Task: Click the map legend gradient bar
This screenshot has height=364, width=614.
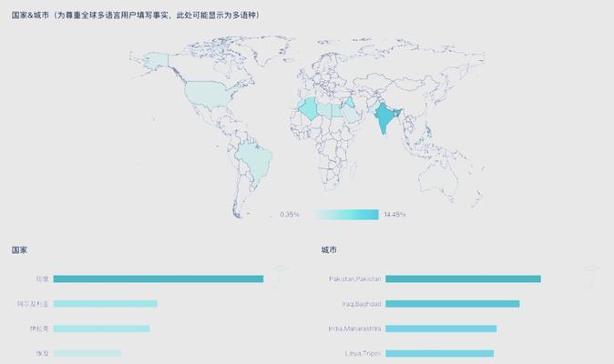Action: point(346,214)
